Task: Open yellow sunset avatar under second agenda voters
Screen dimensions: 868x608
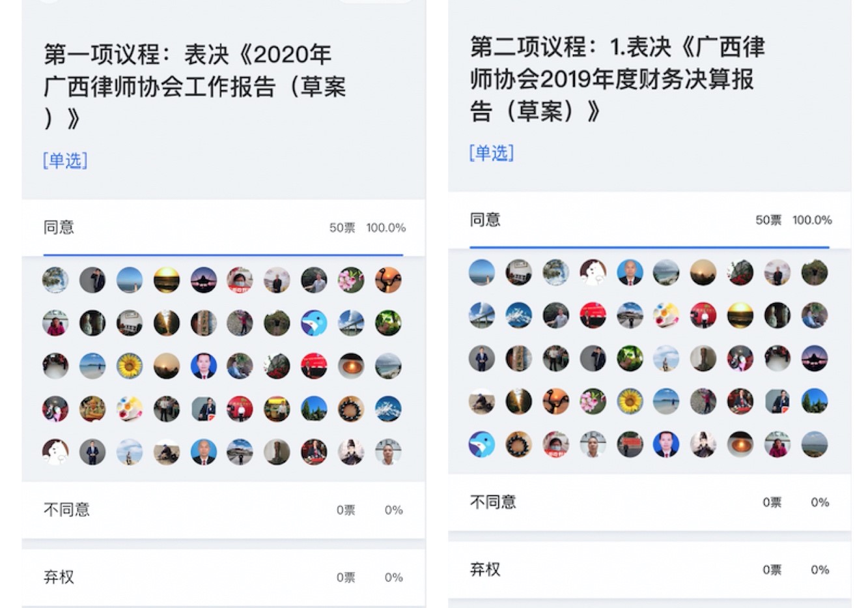Action: coord(740,315)
